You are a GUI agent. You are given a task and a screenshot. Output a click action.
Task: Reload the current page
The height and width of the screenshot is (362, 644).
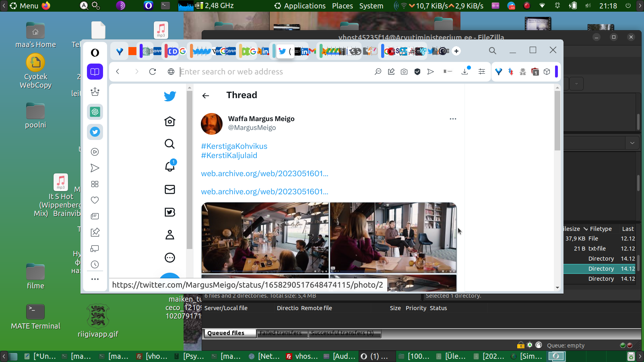point(152,72)
